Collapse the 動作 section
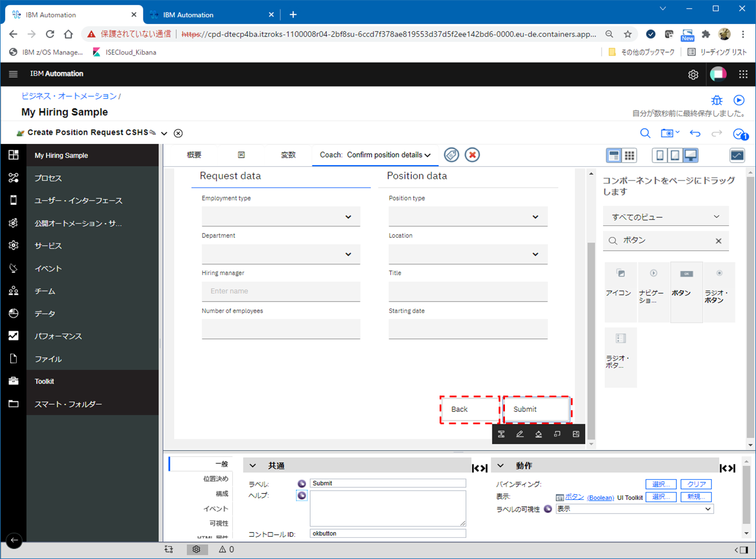756x559 pixels. pos(500,466)
